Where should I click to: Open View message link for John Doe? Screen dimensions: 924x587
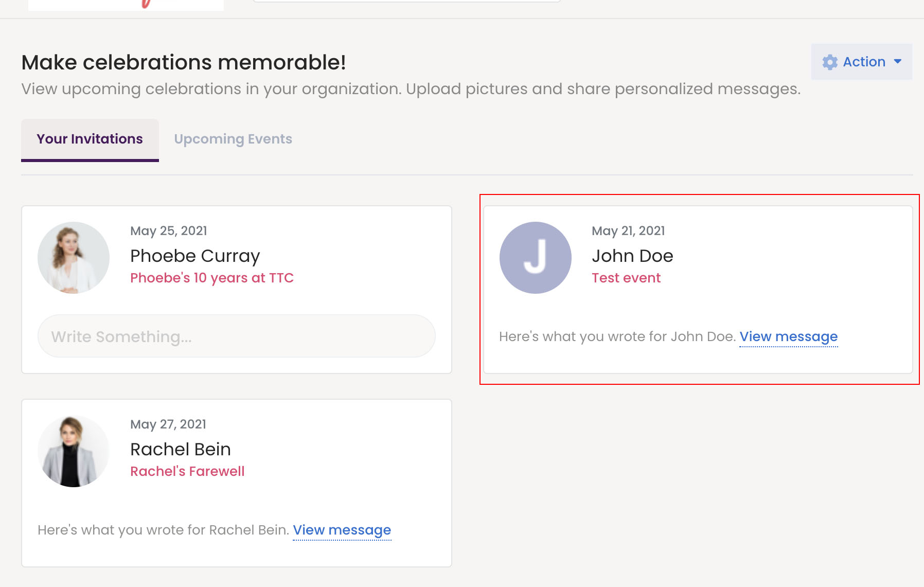pyautogui.click(x=788, y=336)
